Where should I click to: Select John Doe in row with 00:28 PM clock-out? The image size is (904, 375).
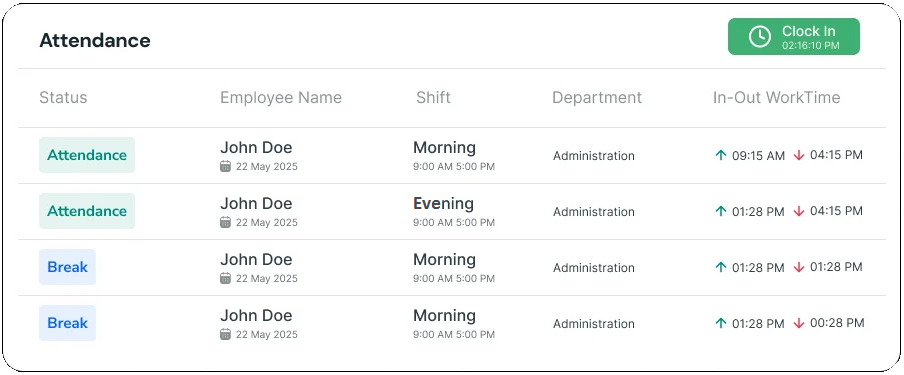[x=256, y=316]
